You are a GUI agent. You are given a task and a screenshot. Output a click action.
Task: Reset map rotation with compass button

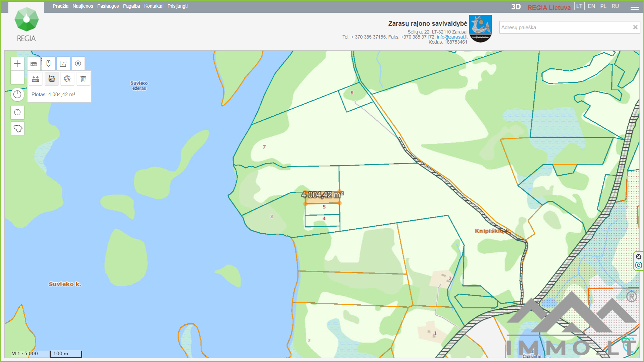[17, 95]
